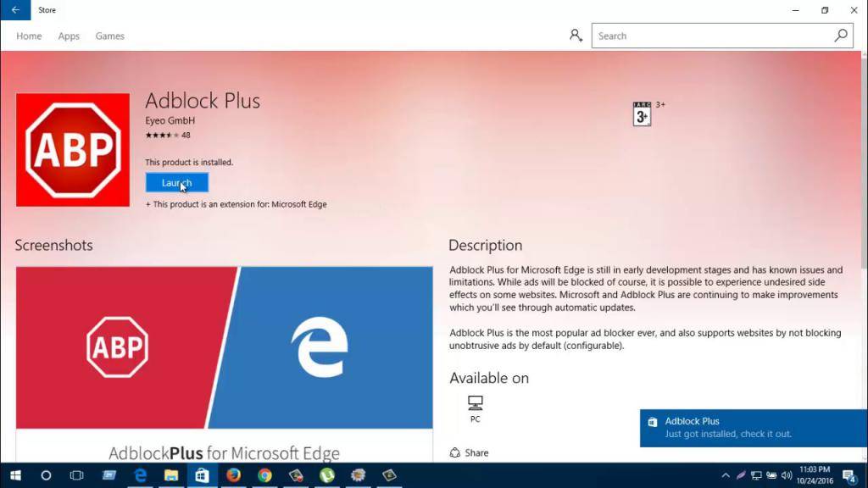Open network status in system tray
The width and height of the screenshot is (868, 488).
(x=756, y=475)
